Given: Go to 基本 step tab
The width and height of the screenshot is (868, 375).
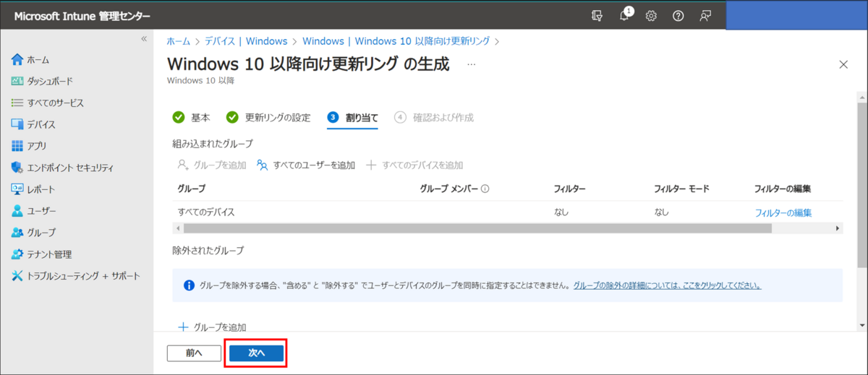Looking at the screenshot, I should (192, 117).
